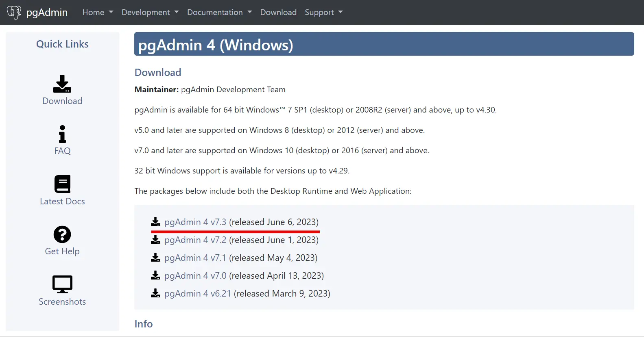
Task: Click the Quick Links heading
Action: [62, 44]
